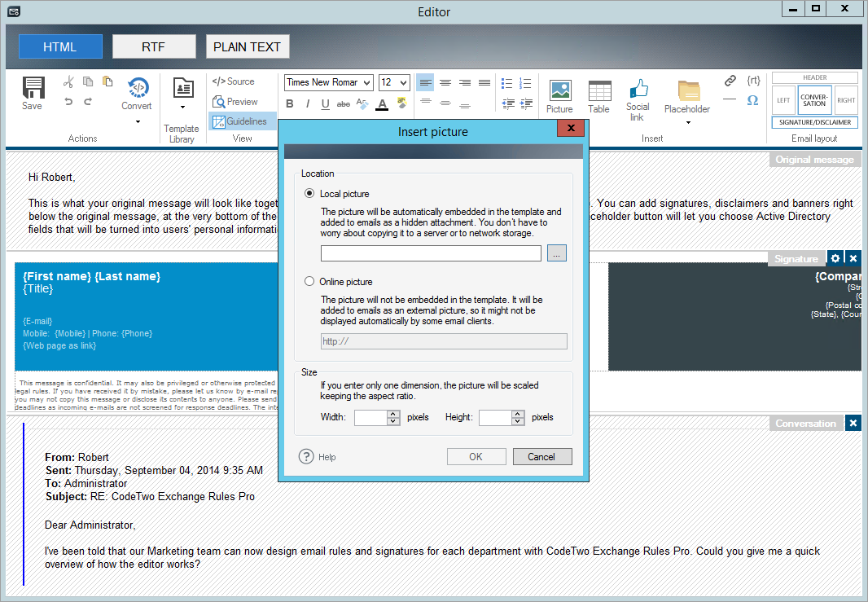Toggle Bold formatting
The image size is (868, 602).
pyautogui.click(x=290, y=103)
